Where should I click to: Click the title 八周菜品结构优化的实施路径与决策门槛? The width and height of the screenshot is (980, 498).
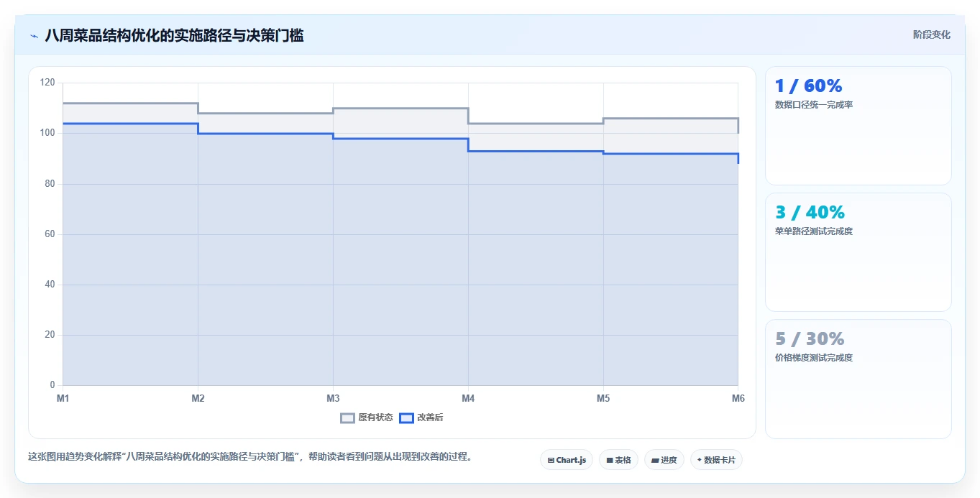coord(174,35)
